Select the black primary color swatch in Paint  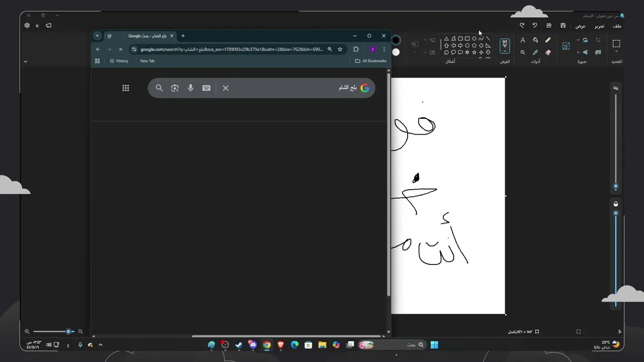click(x=396, y=40)
